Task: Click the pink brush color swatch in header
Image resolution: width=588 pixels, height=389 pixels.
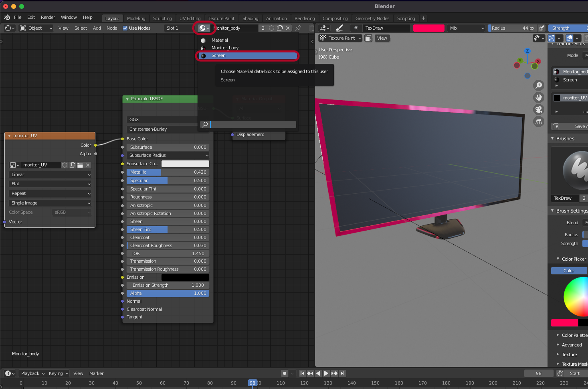Action: 428,28
